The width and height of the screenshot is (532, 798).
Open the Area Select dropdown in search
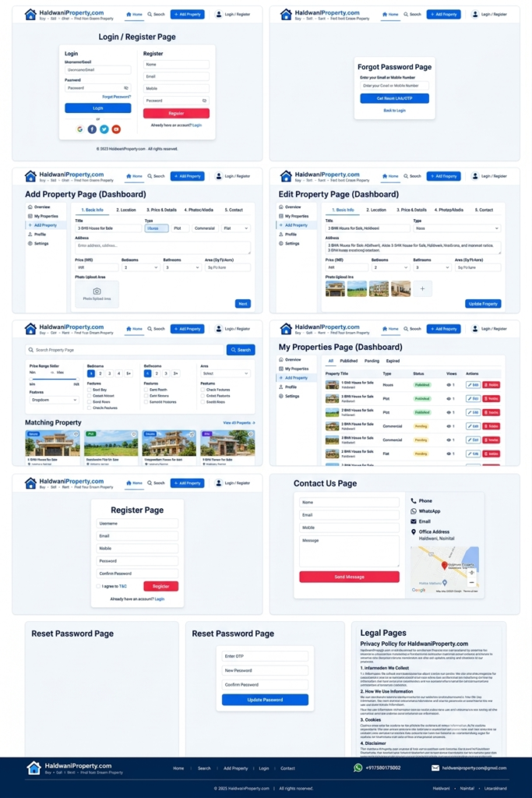pyautogui.click(x=225, y=373)
